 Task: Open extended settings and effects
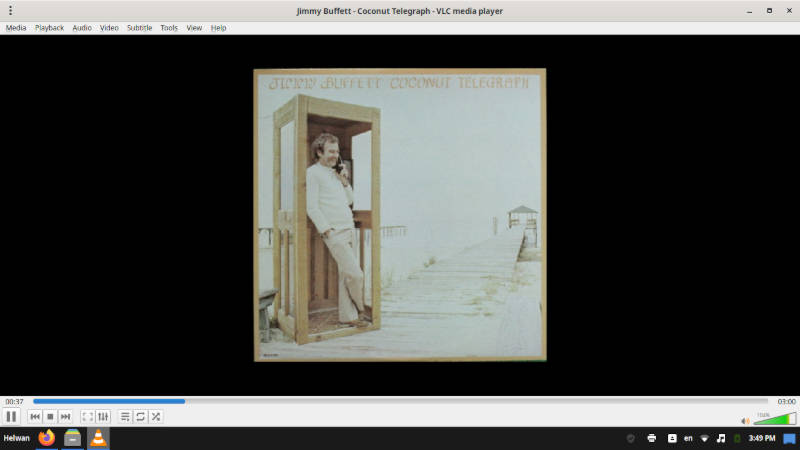102,416
